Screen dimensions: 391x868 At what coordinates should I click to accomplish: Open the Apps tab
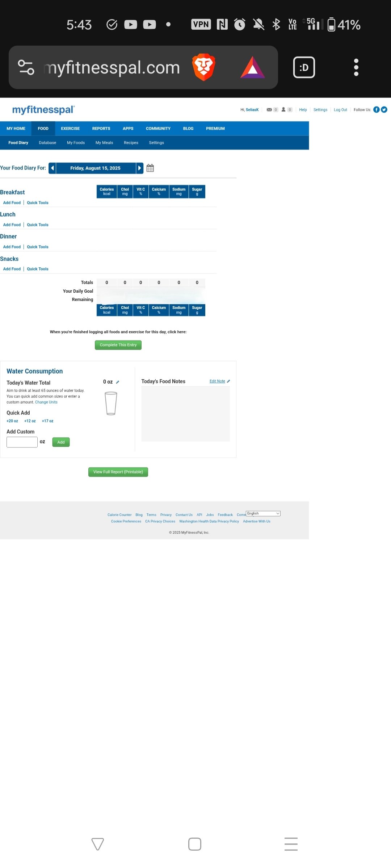pyautogui.click(x=128, y=129)
